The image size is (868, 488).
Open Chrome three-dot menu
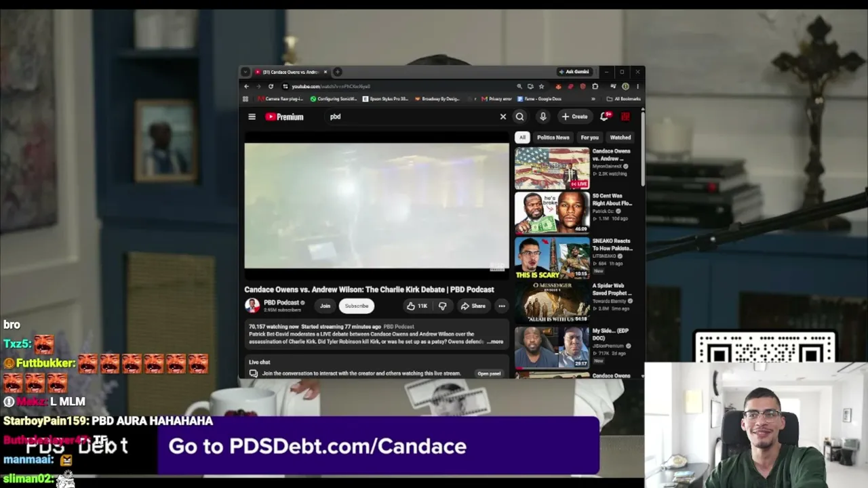637,86
